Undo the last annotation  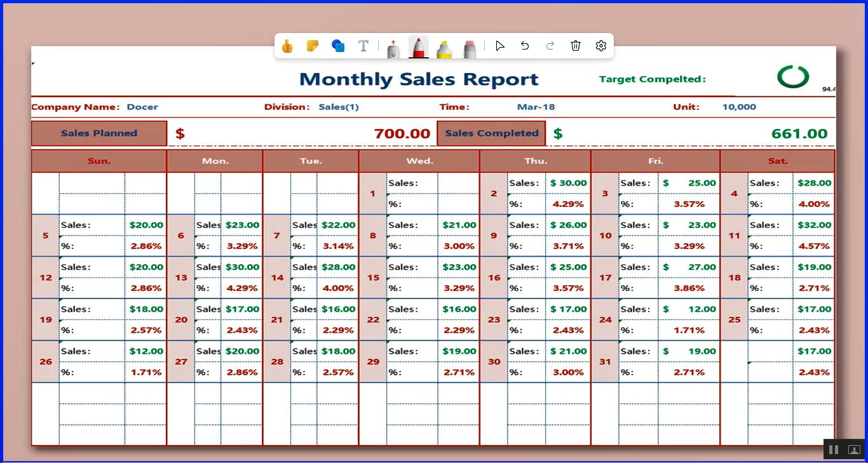click(525, 46)
